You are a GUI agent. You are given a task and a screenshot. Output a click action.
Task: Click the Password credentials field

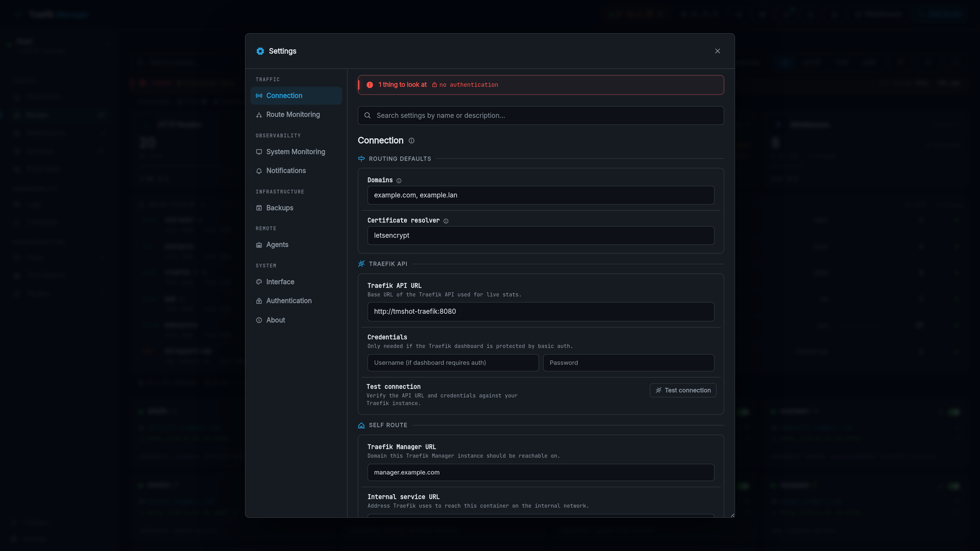628,363
